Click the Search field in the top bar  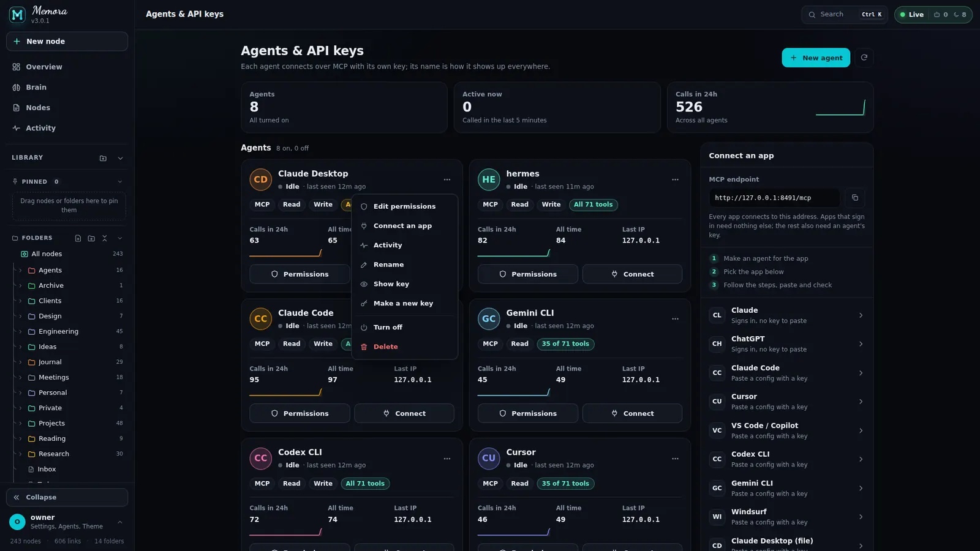point(845,15)
